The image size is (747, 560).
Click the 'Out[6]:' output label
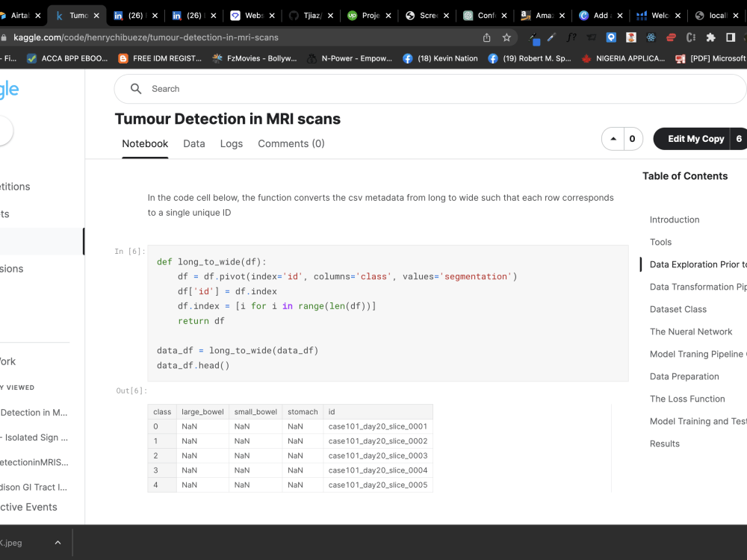[x=131, y=391]
